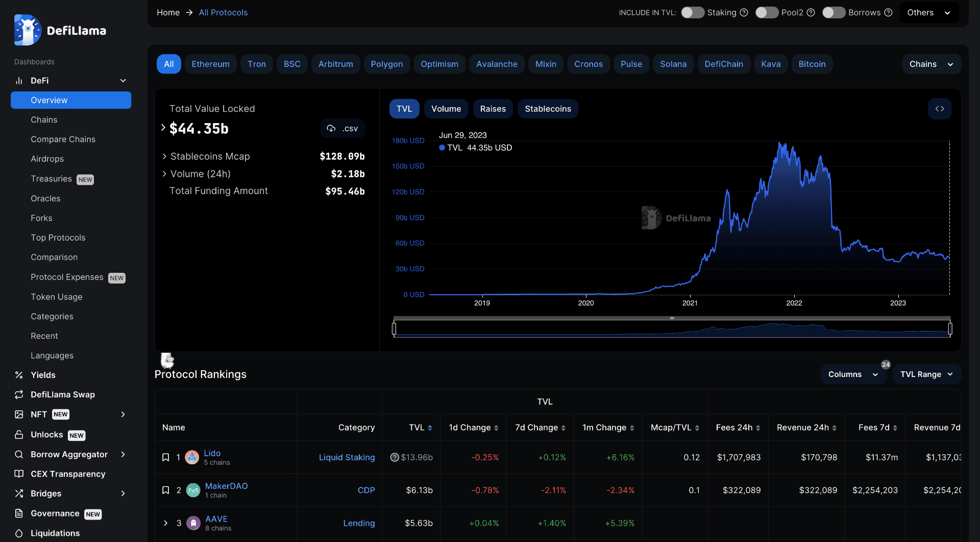The image size is (980, 542).
Task: Click the left chart range slider handle
Action: click(x=394, y=328)
